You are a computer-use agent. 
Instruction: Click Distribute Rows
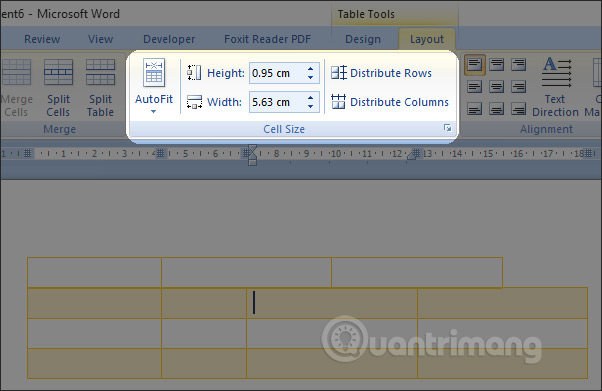(x=381, y=73)
